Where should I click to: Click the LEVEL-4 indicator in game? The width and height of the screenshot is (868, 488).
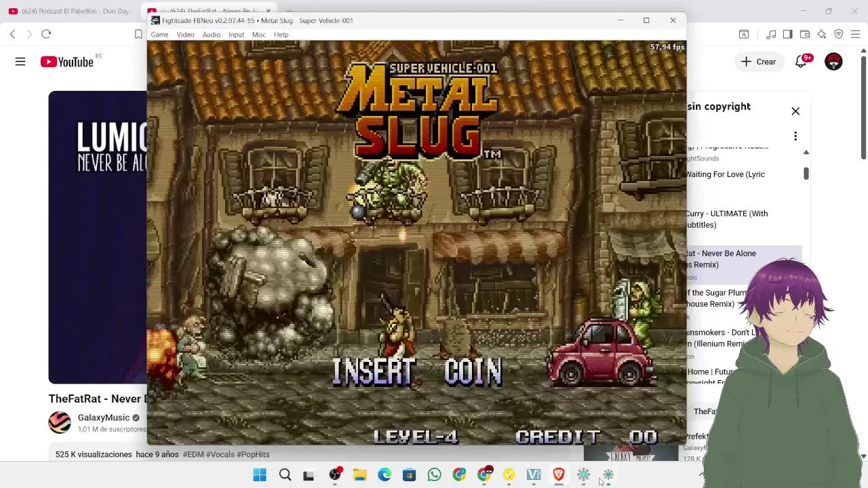coord(416,437)
